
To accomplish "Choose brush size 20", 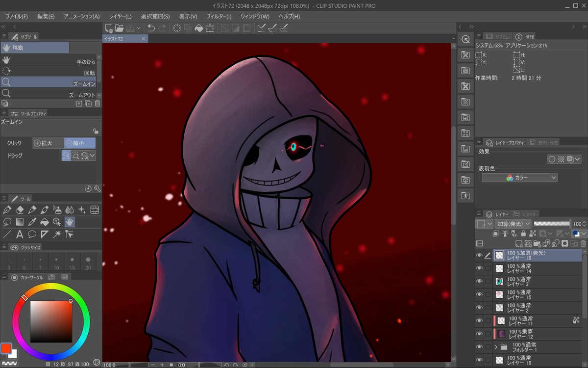I will 88,263.
